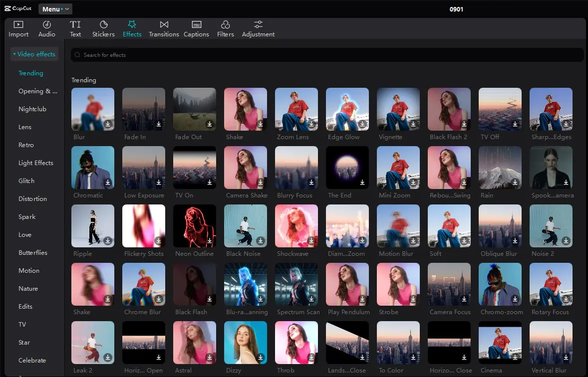Download the Dizzy effect

pos(261,358)
